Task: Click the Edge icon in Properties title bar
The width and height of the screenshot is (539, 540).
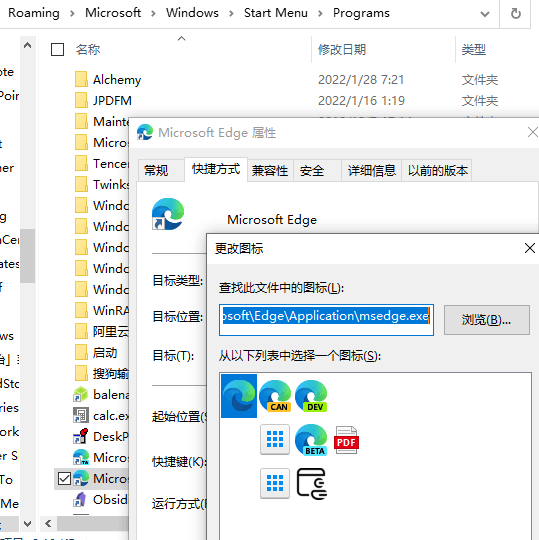Action: [145, 132]
